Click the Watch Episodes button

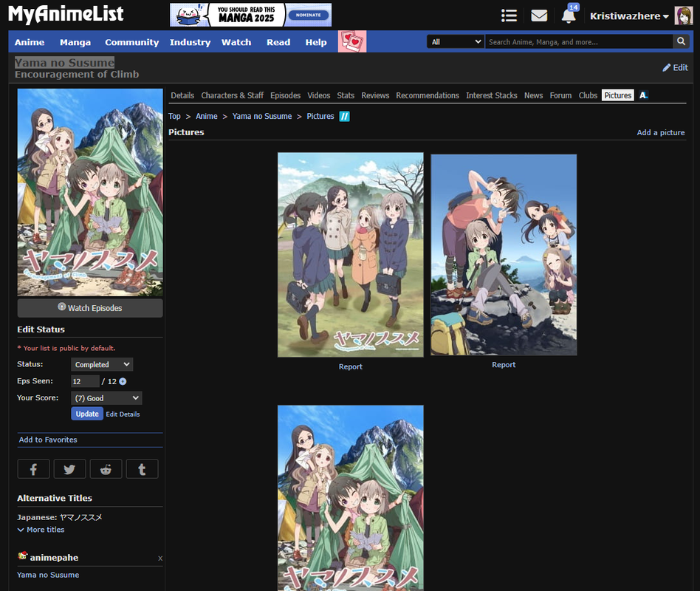tap(90, 308)
